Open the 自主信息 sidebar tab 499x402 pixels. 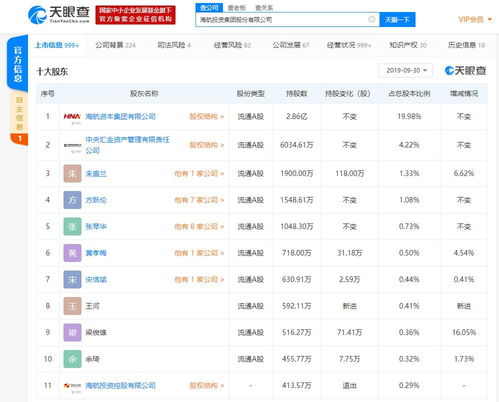[19, 114]
